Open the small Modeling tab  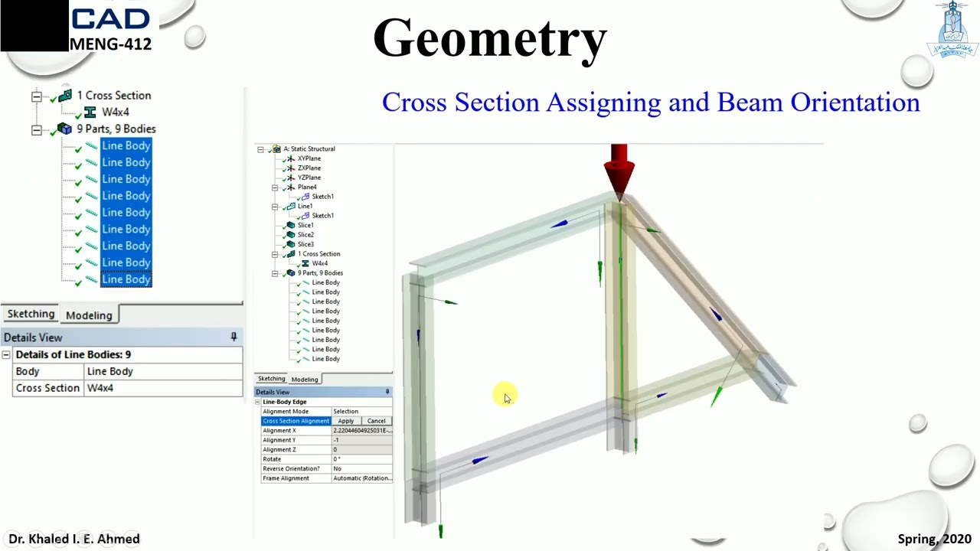304,380
